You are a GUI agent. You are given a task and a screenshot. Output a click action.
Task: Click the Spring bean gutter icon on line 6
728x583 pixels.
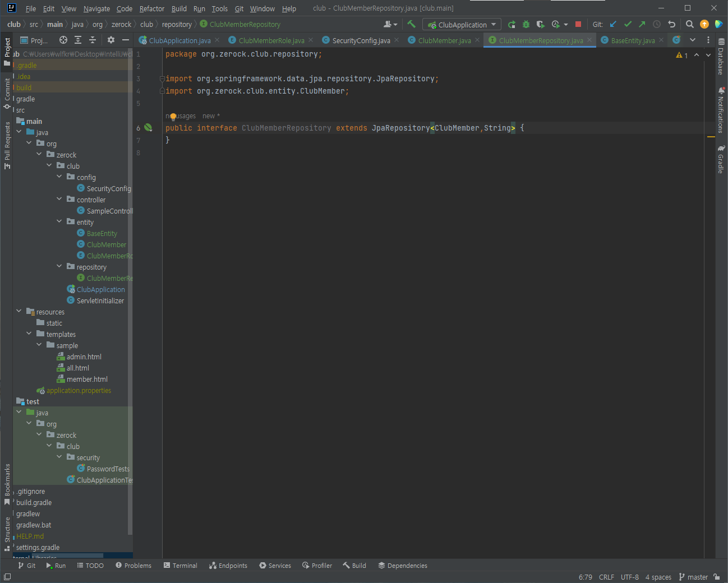tap(148, 128)
